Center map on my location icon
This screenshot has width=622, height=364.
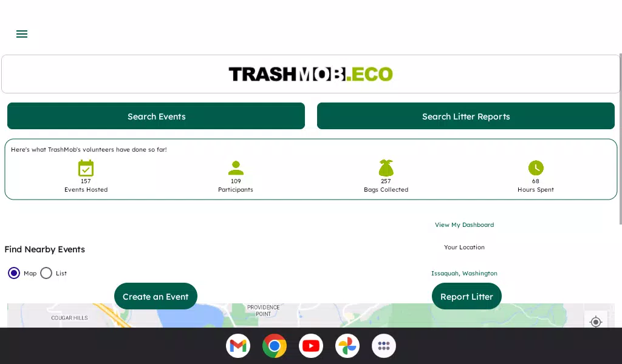pyautogui.click(x=595, y=322)
